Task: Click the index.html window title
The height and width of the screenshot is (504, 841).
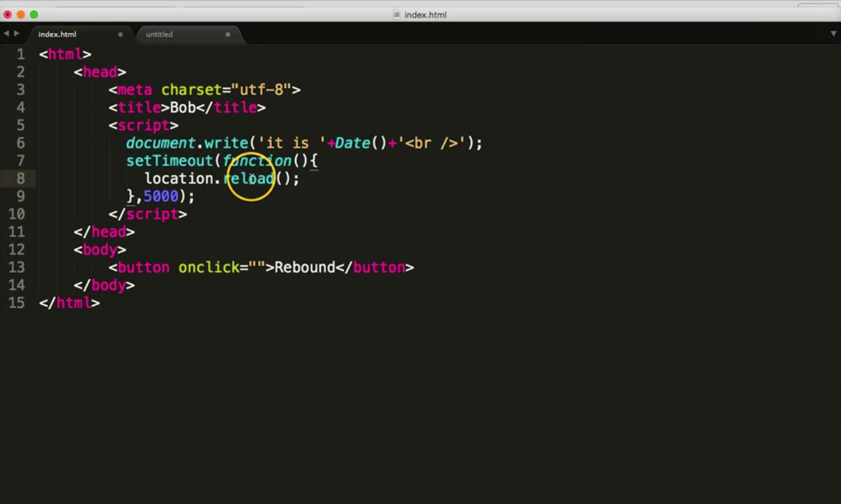Action: [x=425, y=15]
